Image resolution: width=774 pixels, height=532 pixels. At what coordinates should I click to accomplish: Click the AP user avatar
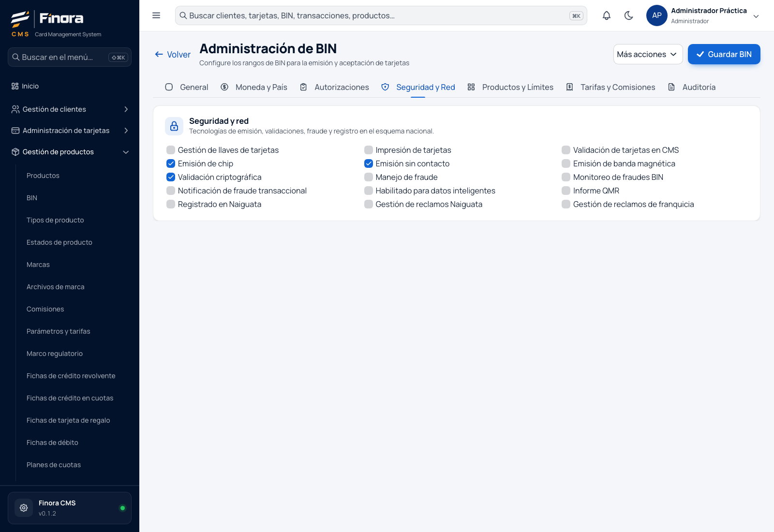[x=657, y=15]
